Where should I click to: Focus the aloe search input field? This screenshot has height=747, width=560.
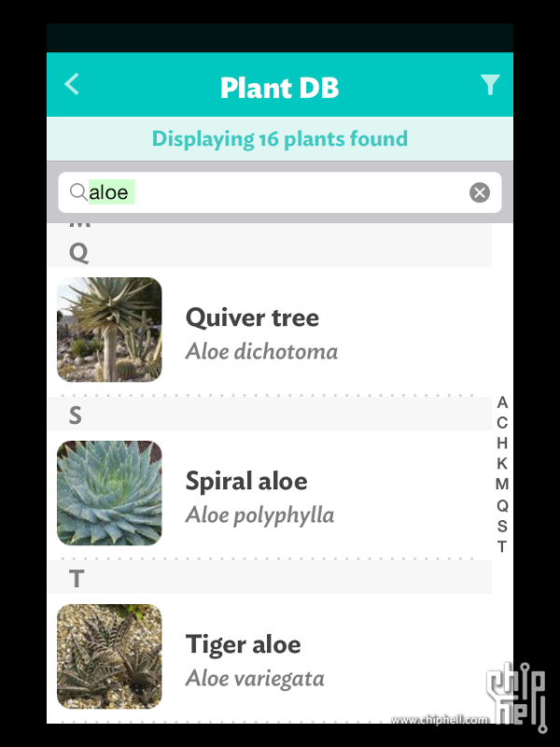(279, 192)
